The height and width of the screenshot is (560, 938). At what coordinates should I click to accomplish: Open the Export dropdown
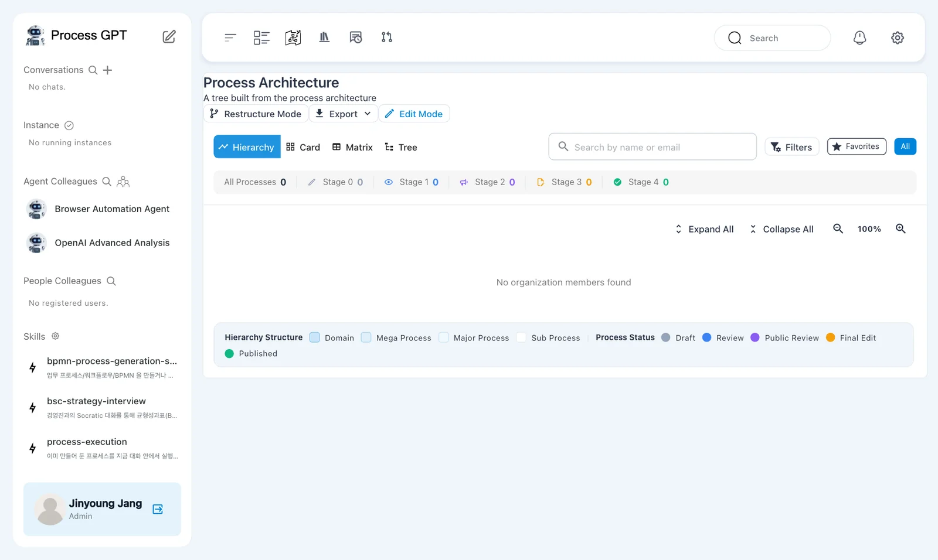coord(343,114)
